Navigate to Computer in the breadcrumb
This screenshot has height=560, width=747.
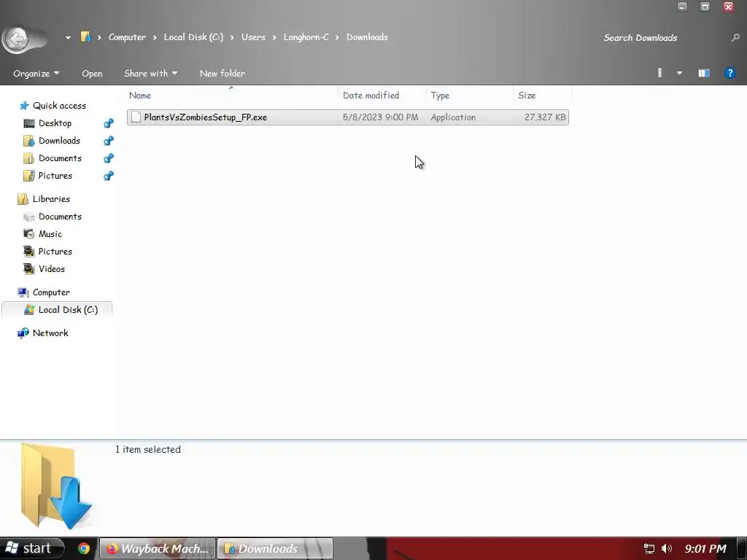(x=127, y=37)
